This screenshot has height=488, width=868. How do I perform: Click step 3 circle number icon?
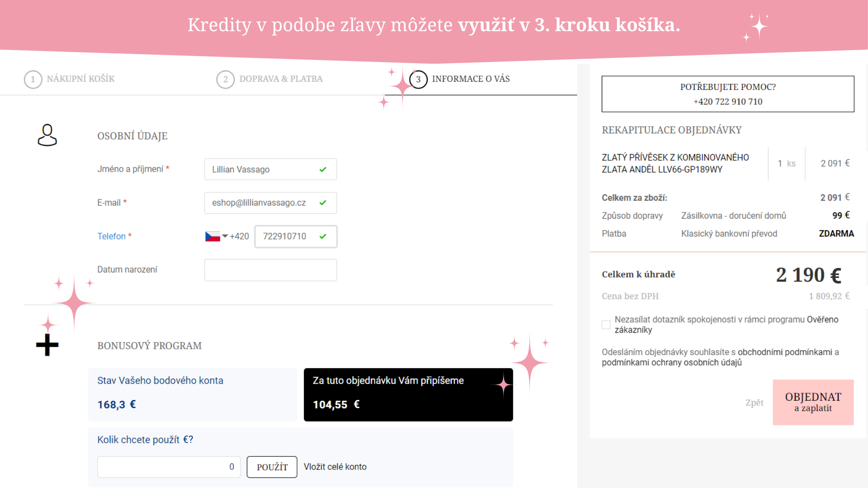tap(418, 80)
